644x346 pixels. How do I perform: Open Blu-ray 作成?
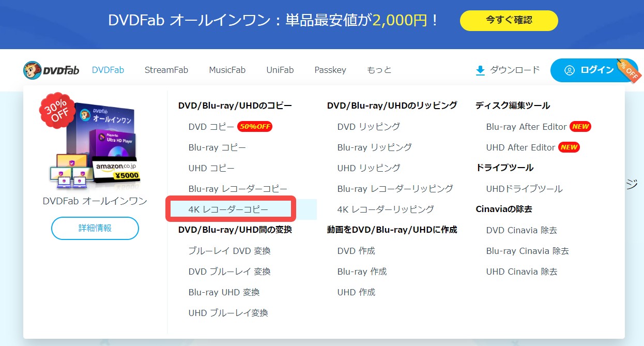[x=362, y=272]
